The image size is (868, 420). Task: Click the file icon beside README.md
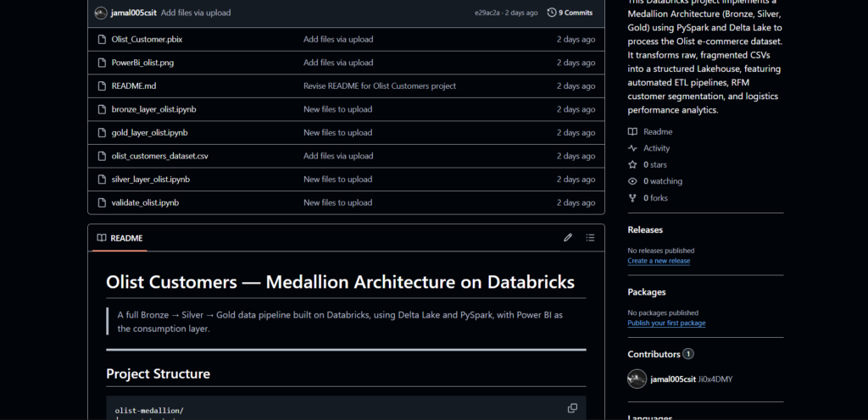(102, 86)
